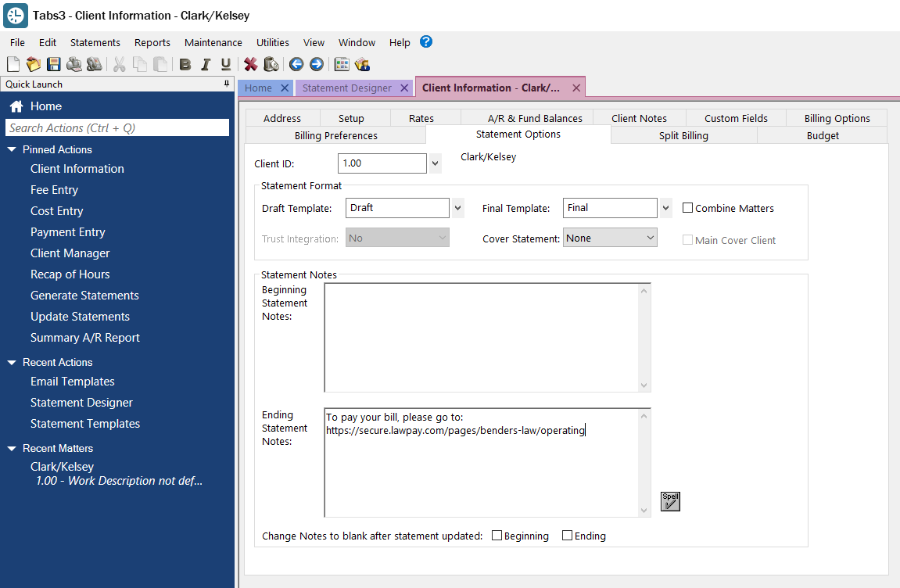Click the Spell check button
Screen dimensions: 900x588
(670, 501)
